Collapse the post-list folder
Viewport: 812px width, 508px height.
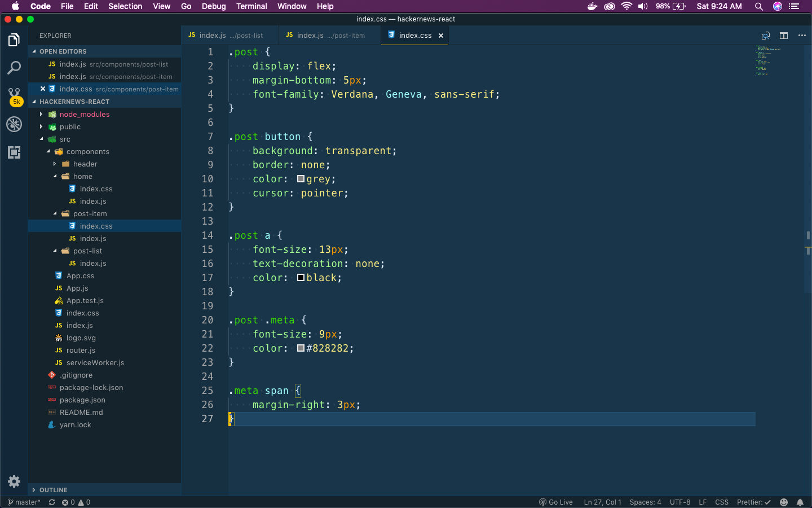[x=104, y=251]
